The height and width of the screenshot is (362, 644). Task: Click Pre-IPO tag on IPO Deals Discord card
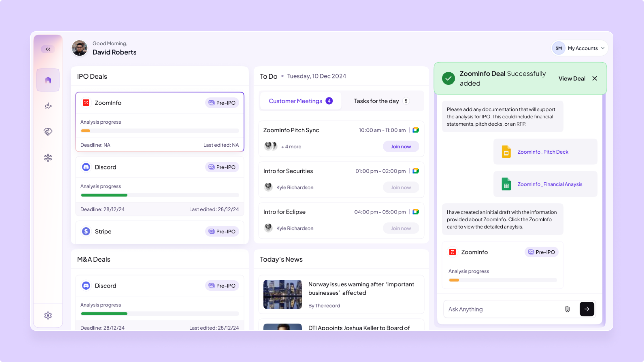tap(222, 167)
